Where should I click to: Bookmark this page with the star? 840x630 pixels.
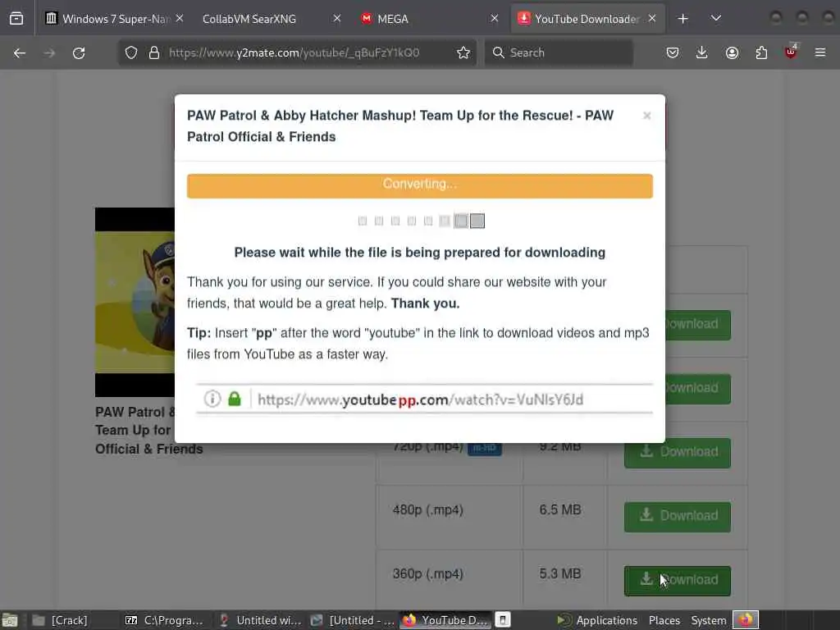click(463, 52)
